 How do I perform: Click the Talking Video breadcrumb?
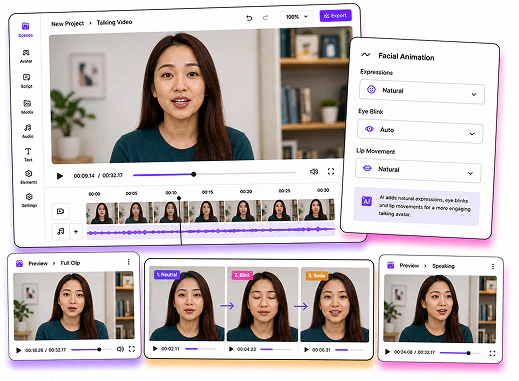coord(114,22)
